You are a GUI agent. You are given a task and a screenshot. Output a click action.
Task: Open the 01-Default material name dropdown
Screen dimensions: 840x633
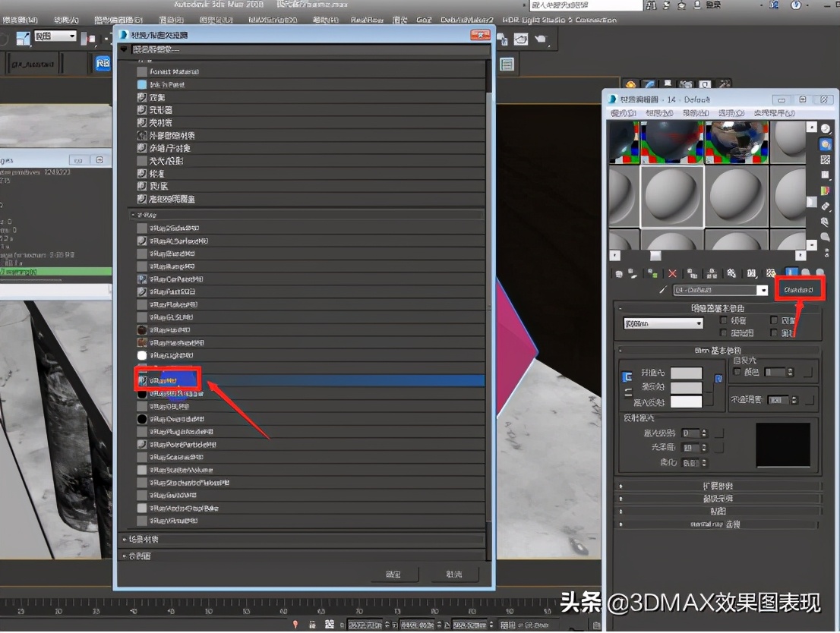click(763, 289)
